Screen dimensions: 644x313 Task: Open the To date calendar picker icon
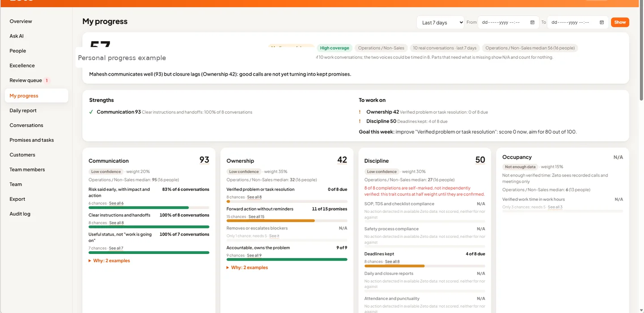point(602,22)
